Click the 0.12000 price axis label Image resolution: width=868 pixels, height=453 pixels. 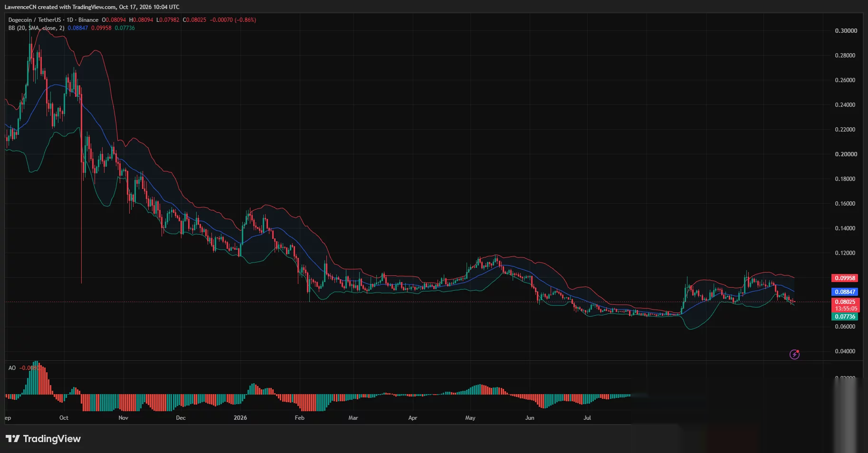pos(846,253)
